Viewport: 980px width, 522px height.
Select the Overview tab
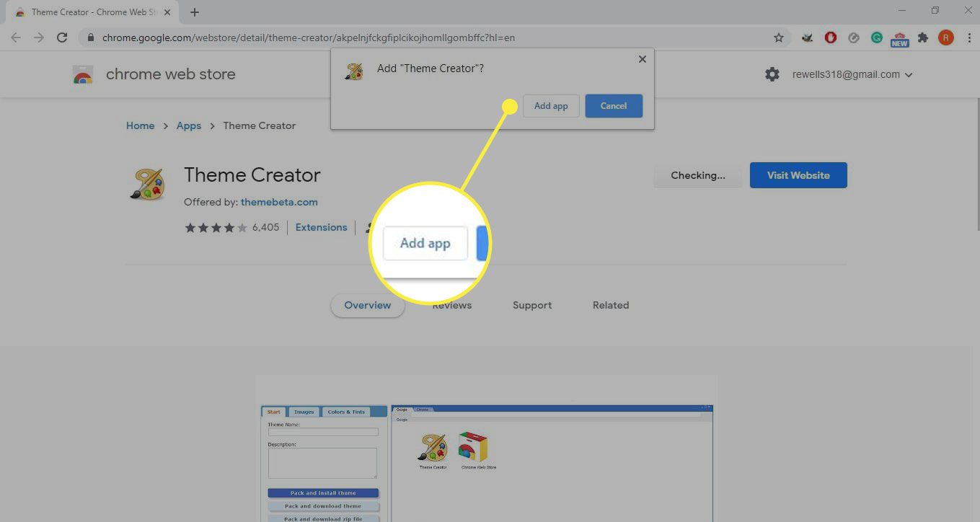pos(368,305)
